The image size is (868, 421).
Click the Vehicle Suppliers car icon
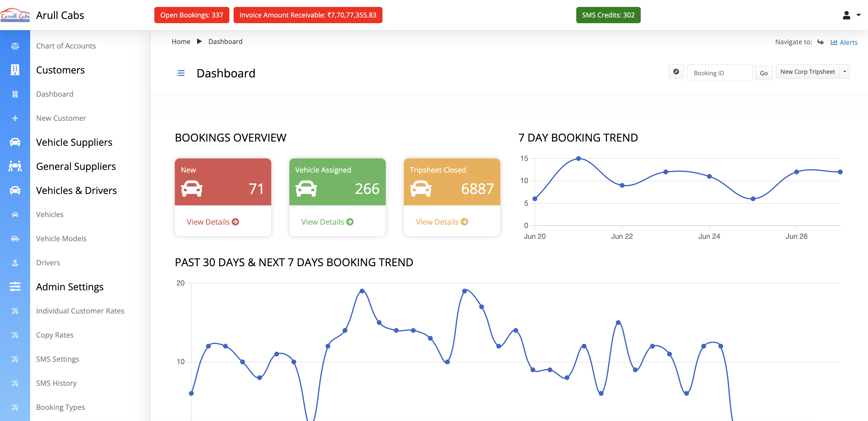[x=15, y=142]
